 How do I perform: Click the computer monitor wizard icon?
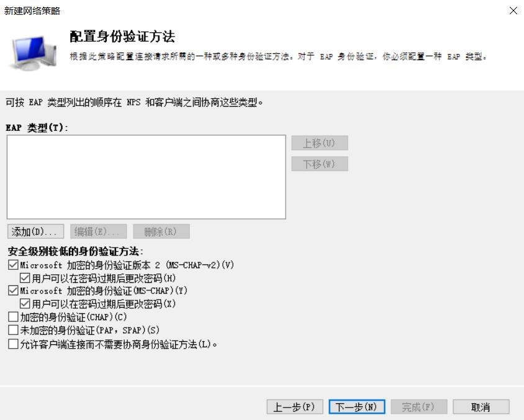click(x=33, y=52)
